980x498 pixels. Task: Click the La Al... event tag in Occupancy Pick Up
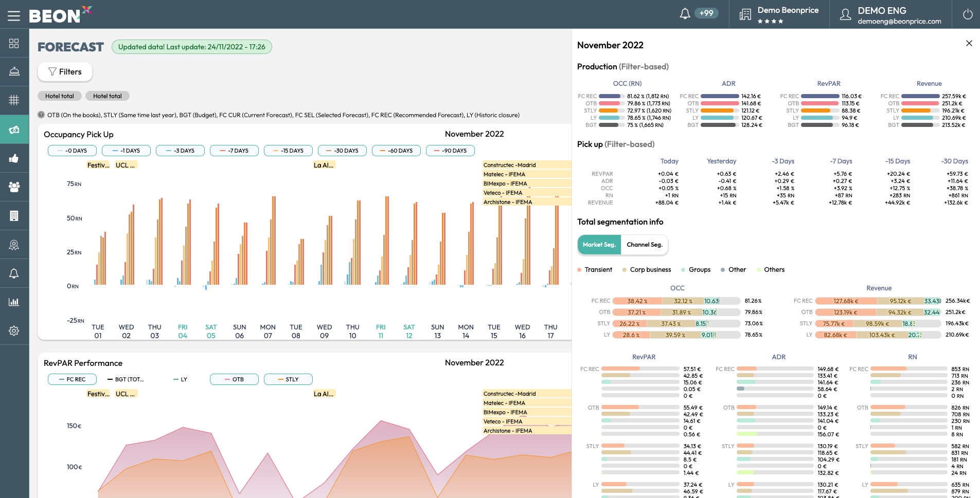click(x=324, y=165)
